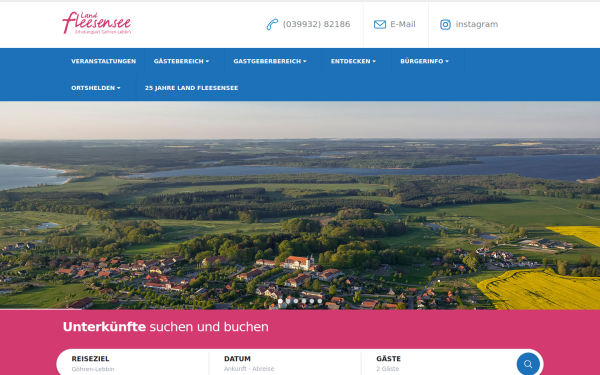Viewport: 600px width, 375px height.
Task: Select Reiseziel field showing Göhren-Lebbin
Action: coord(132,364)
